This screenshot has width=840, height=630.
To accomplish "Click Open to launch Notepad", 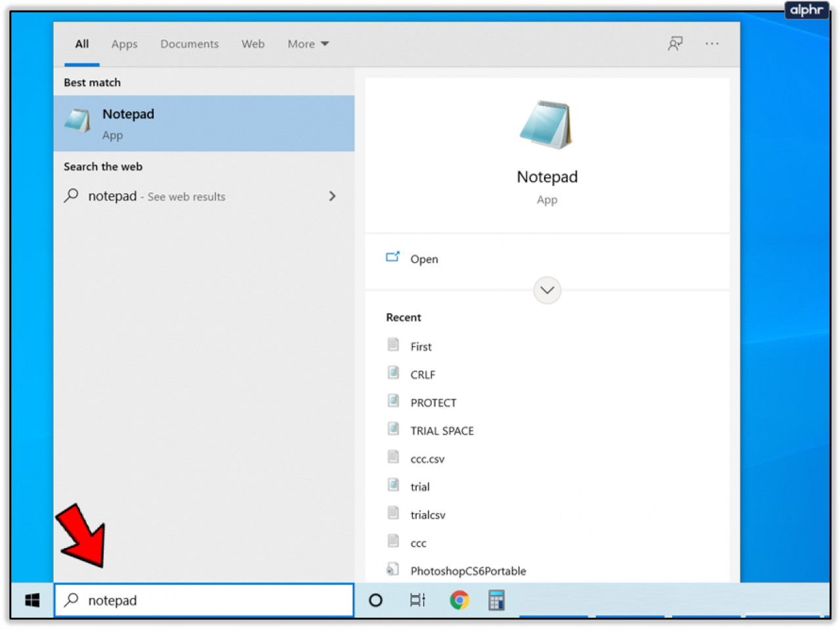I will click(x=424, y=259).
